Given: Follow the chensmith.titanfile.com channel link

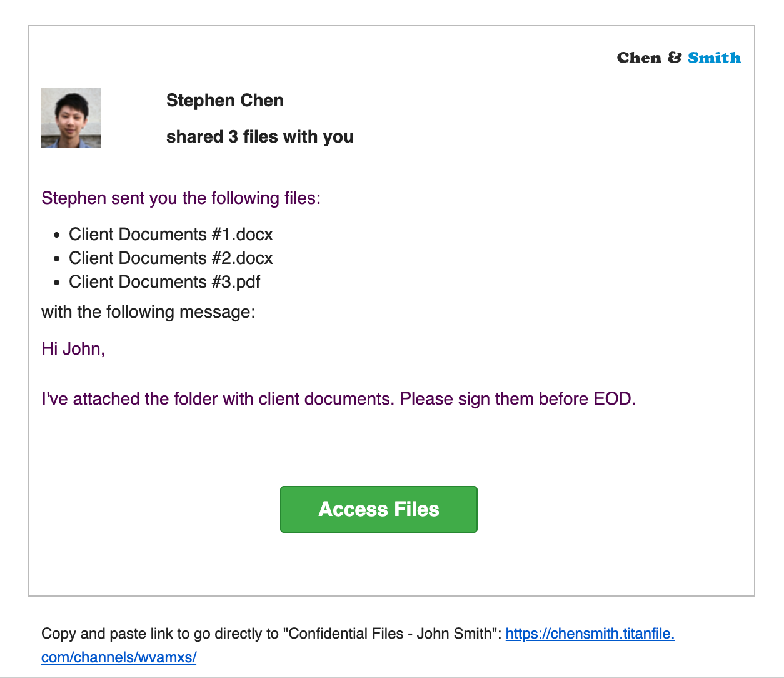Looking at the screenshot, I should pos(590,634).
